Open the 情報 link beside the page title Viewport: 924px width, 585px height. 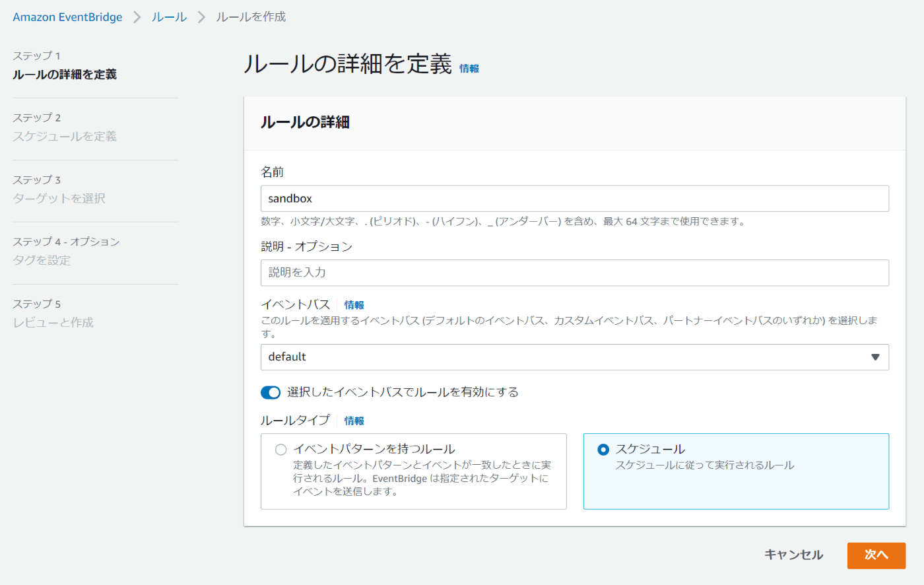click(x=469, y=68)
